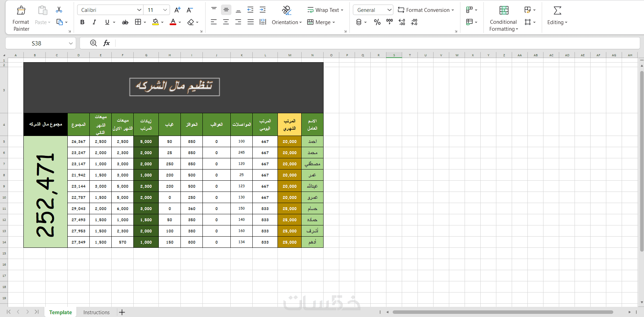This screenshot has width=644, height=317.
Task: Click the Decrease indent icon
Action: click(x=251, y=10)
